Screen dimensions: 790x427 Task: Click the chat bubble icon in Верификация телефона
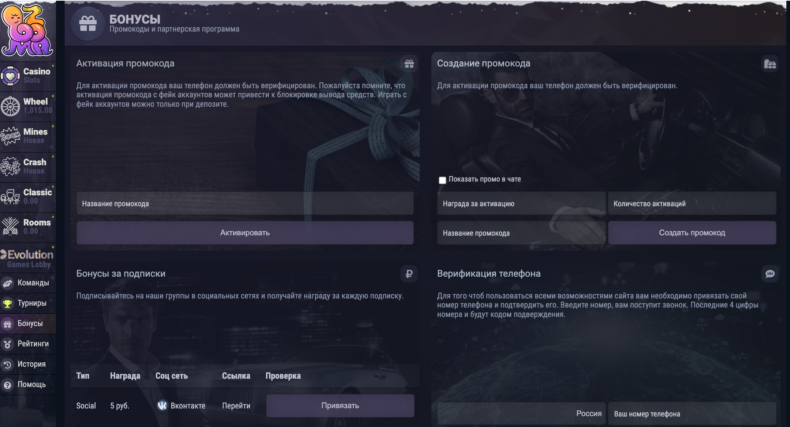coord(770,273)
